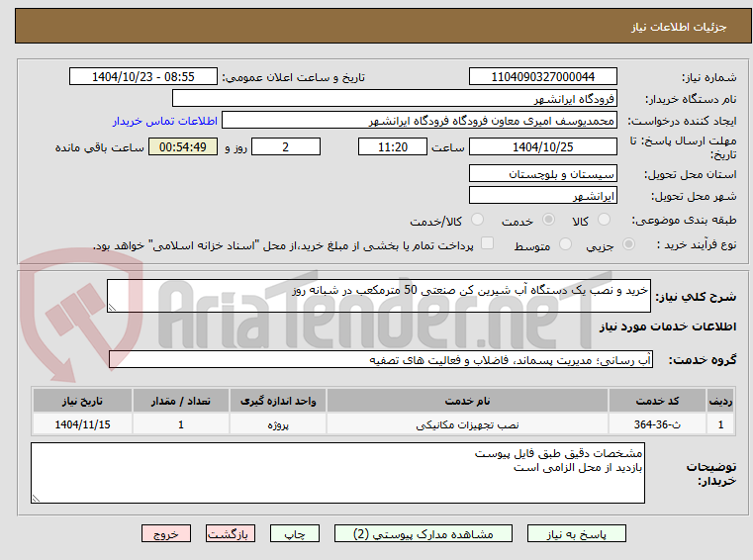Click the نوع فرآیند خرید label
The height and width of the screenshot is (560, 753).
tap(697, 245)
